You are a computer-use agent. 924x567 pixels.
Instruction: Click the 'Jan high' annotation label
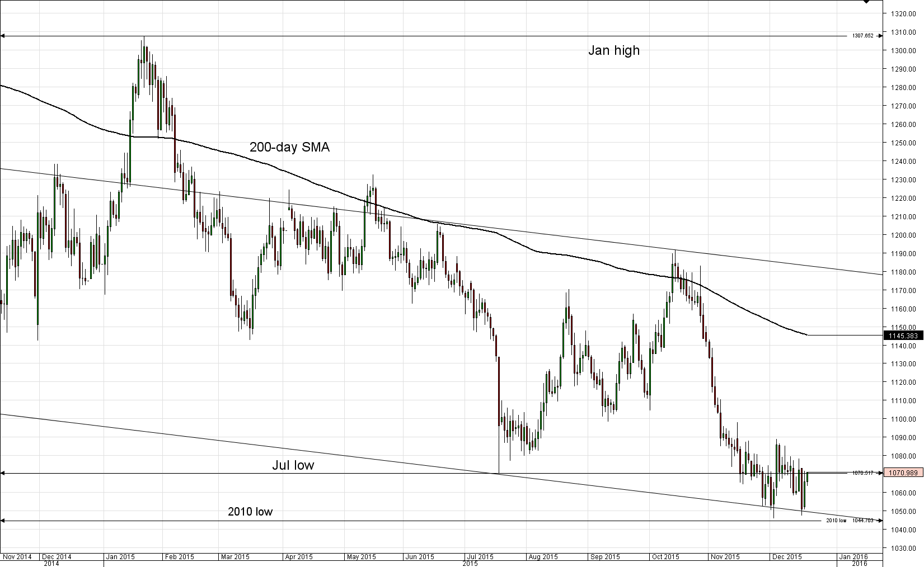point(613,50)
